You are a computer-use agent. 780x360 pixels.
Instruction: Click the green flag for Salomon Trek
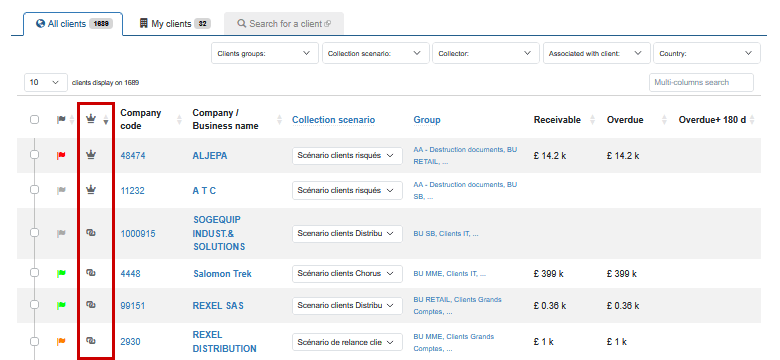pyautogui.click(x=61, y=273)
